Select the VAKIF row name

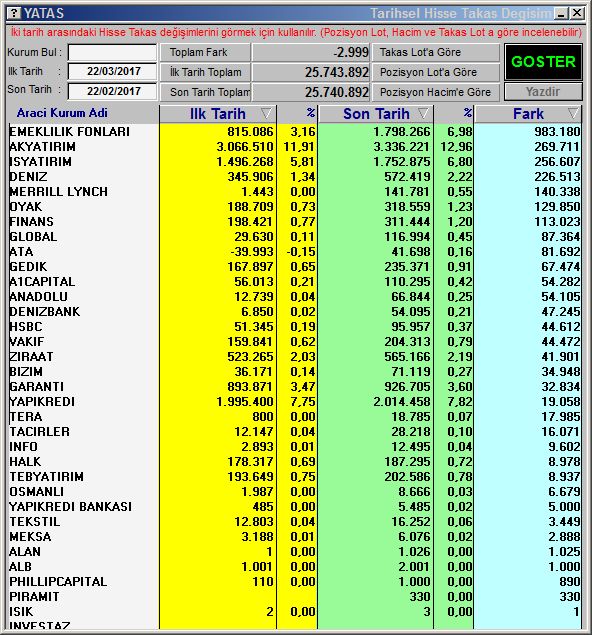click(27, 341)
